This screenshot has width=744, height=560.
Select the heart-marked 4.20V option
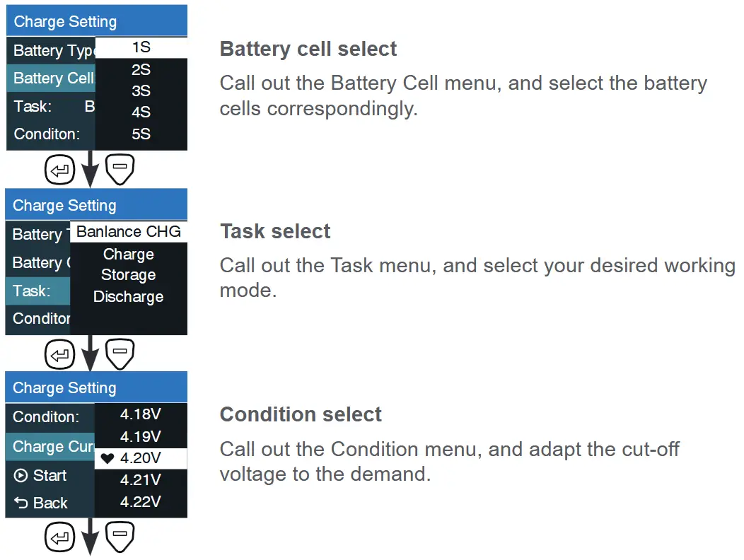pos(141,458)
